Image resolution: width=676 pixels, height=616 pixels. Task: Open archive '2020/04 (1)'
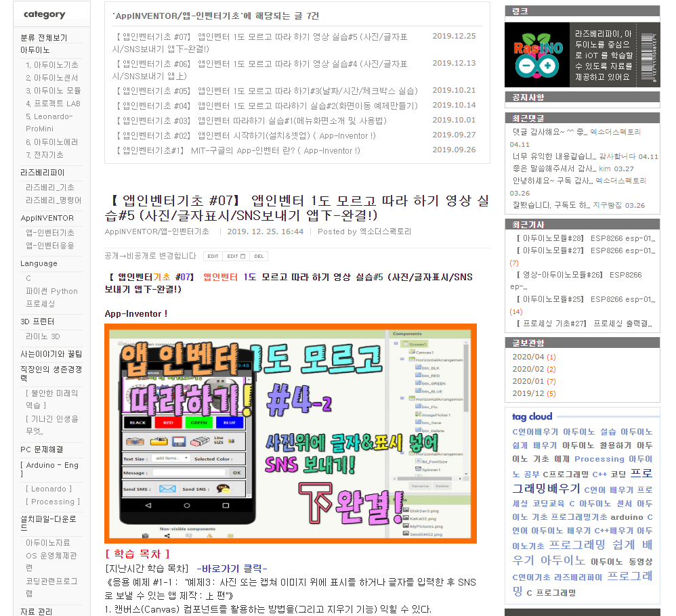[534, 357]
